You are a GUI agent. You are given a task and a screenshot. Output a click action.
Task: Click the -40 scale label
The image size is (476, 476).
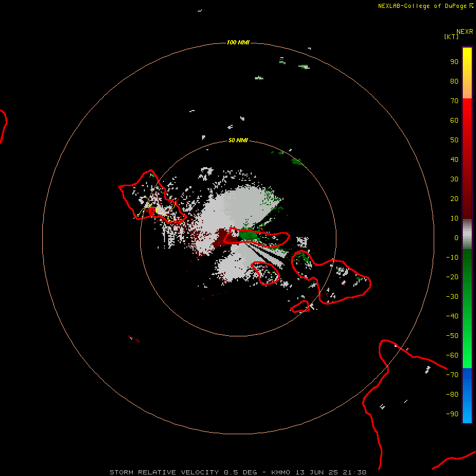452,316
